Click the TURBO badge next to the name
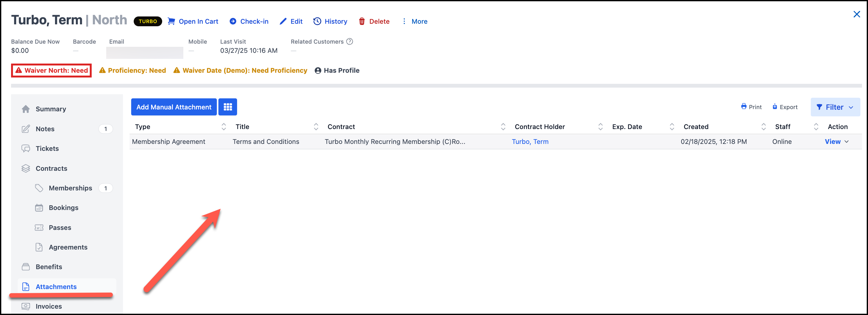 [148, 21]
